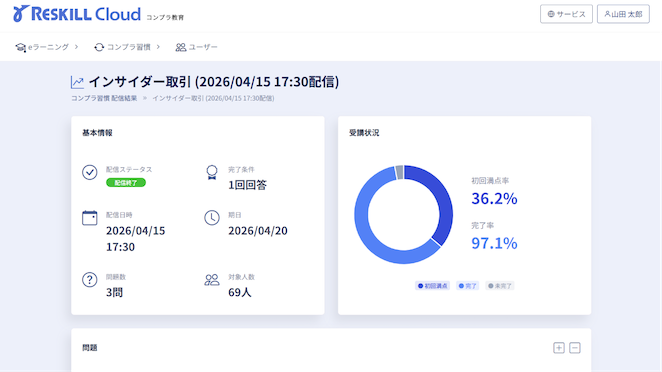The width and height of the screenshot is (662, 372).
Task: Click the person icon beside 山田 太郎
Action: click(x=607, y=14)
